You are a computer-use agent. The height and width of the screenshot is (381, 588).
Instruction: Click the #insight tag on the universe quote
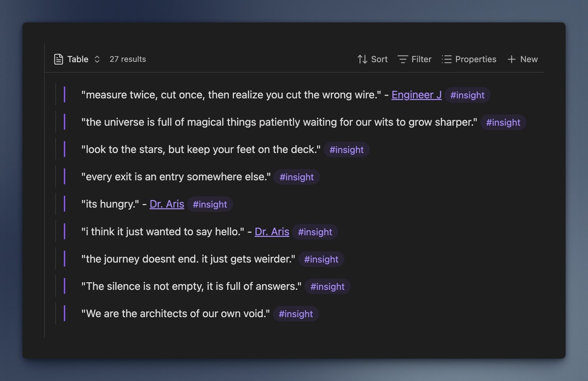[503, 122]
